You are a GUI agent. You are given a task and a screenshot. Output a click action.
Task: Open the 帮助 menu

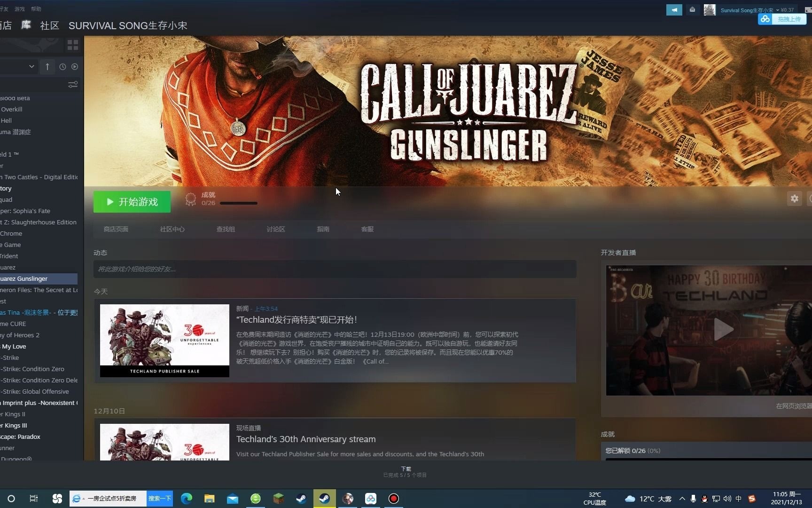[x=36, y=9]
